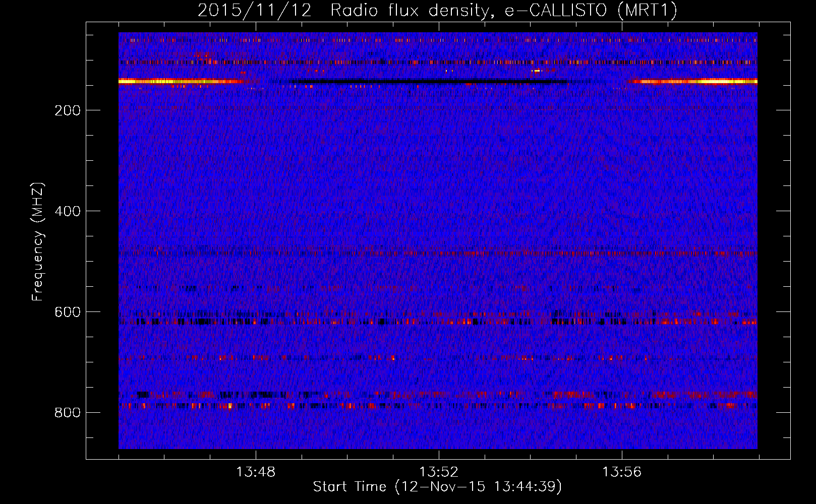Click the 13:48 time axis label
The image size is (816, 504).
[256, 472]
